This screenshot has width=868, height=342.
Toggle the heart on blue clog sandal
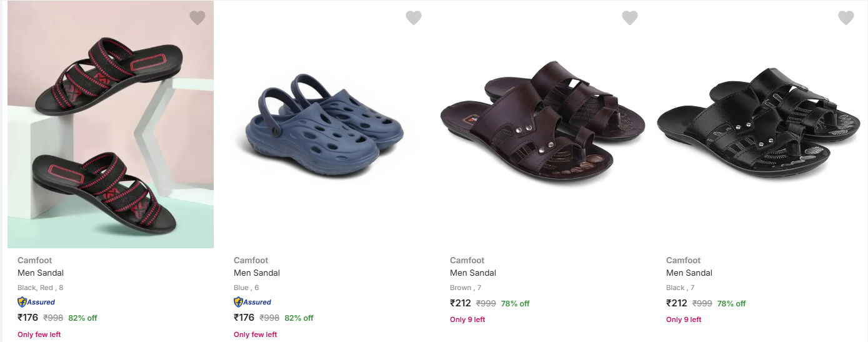coord(414,18)
